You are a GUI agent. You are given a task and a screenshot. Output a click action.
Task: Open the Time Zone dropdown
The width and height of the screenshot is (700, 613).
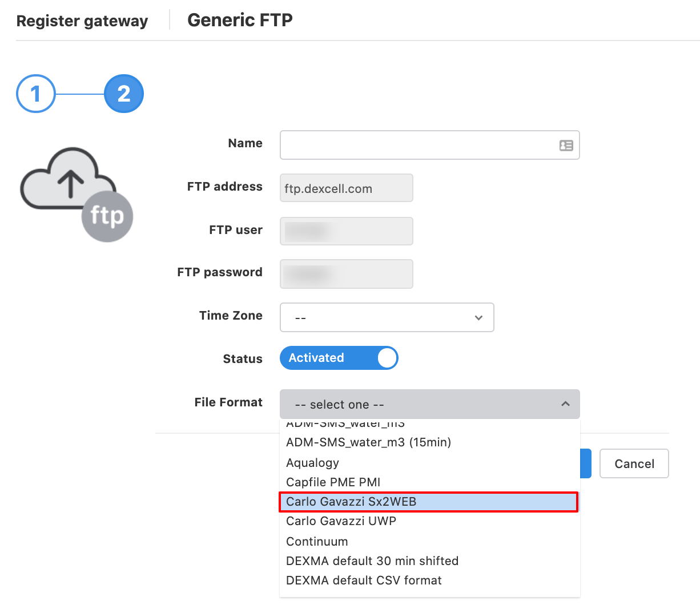click(x=387, y=317)
